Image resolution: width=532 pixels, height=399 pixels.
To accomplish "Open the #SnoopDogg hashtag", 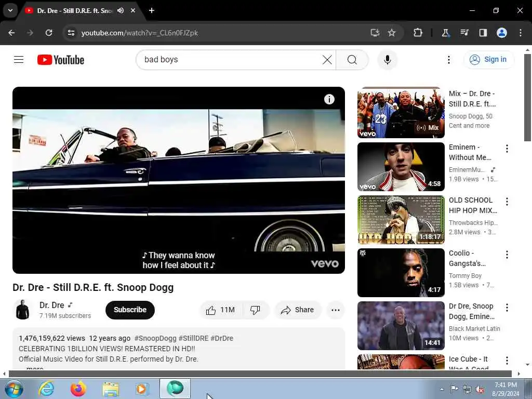I will click(155, 338).
